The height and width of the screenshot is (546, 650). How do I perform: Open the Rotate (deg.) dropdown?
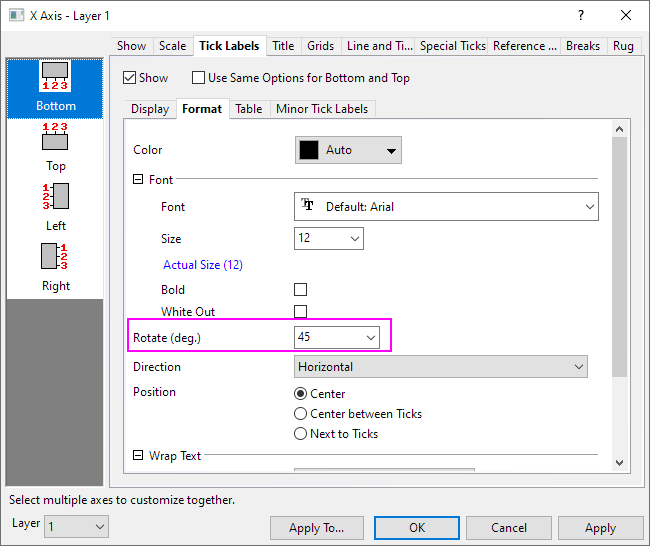tap(371, 339)
